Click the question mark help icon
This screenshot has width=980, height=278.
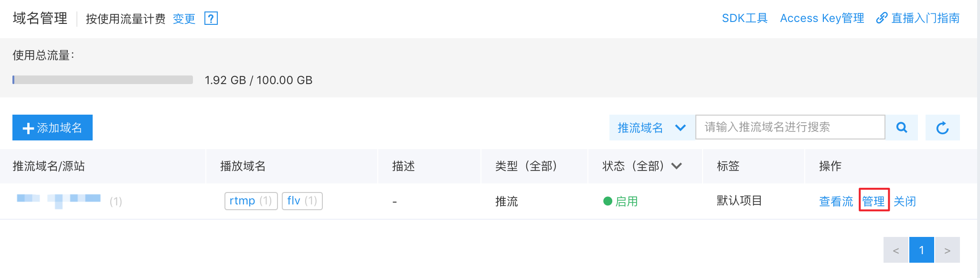click(x=211, y=19)
